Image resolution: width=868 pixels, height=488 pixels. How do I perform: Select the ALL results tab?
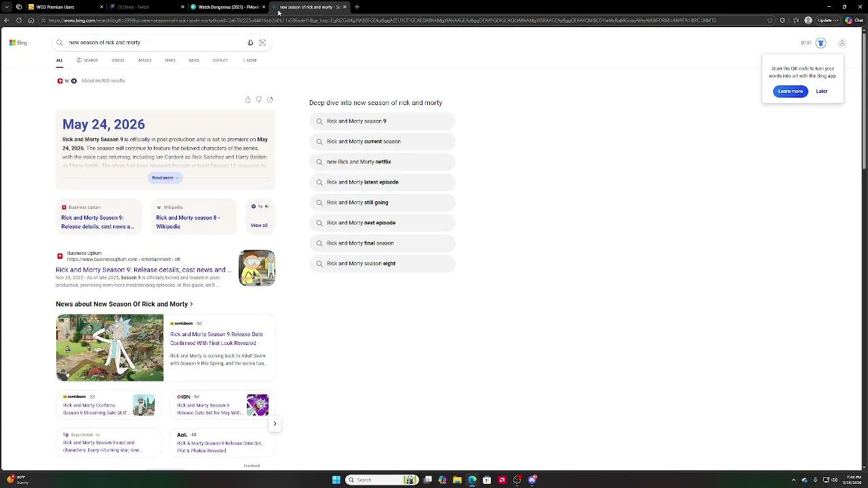59,60
